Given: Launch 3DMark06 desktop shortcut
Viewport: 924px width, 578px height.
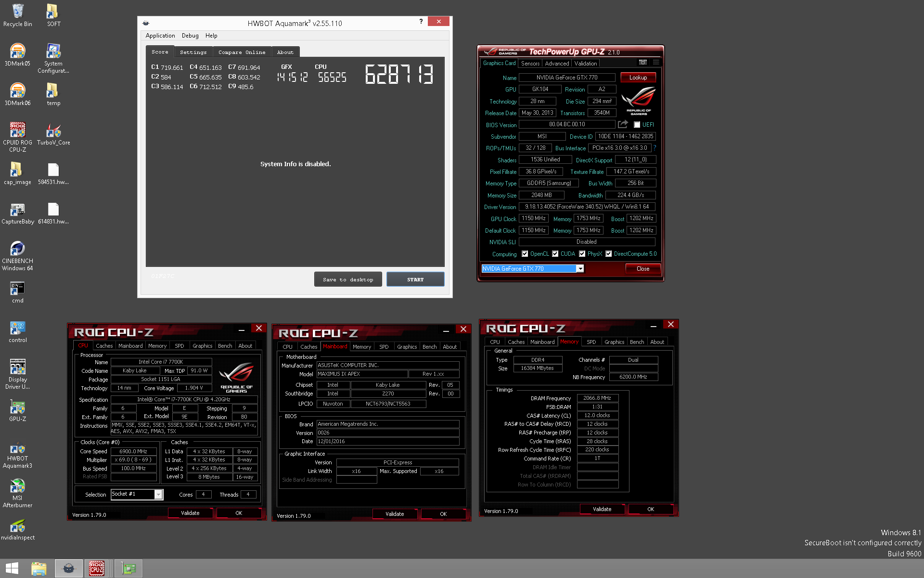Looking at the screenshot, I should pos(18,94).
